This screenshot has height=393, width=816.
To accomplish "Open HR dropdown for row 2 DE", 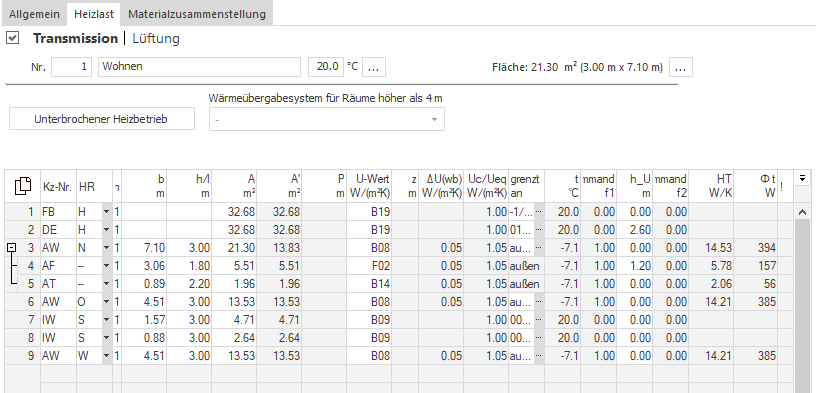I will (107, 230).
